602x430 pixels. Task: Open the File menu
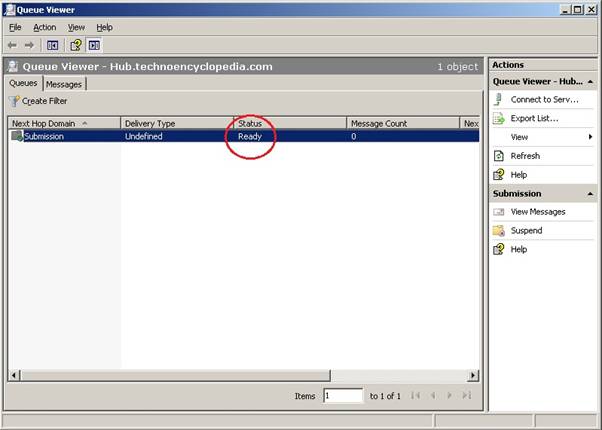(x=15, y=27)
